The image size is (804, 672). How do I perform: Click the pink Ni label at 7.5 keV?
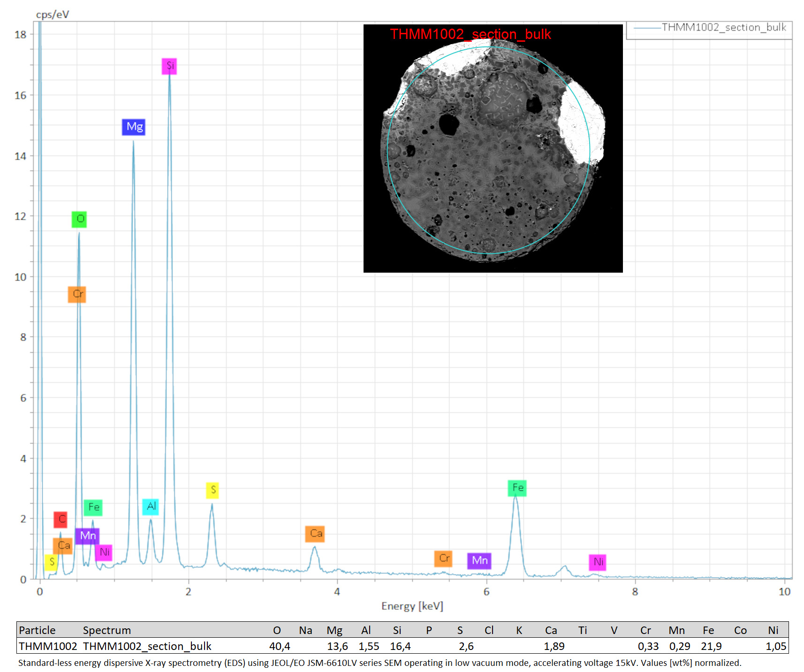pyautogui.click(x=598, y=562)
